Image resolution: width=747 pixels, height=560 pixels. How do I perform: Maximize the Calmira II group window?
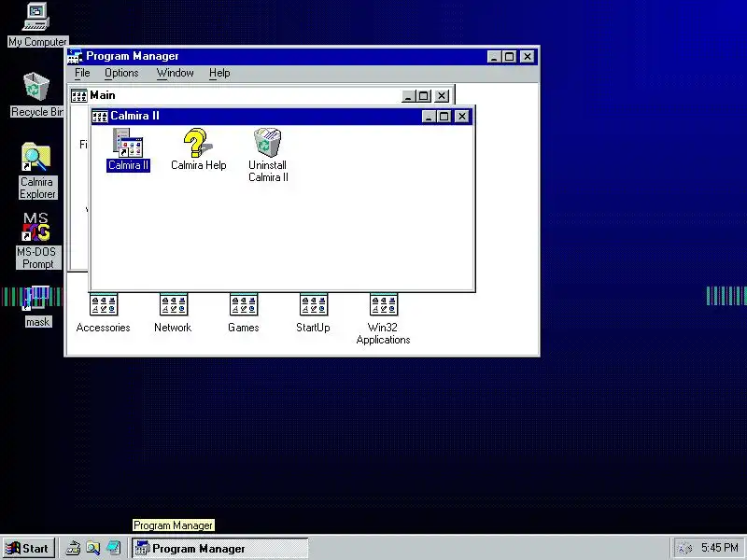(x=444, y=116)
